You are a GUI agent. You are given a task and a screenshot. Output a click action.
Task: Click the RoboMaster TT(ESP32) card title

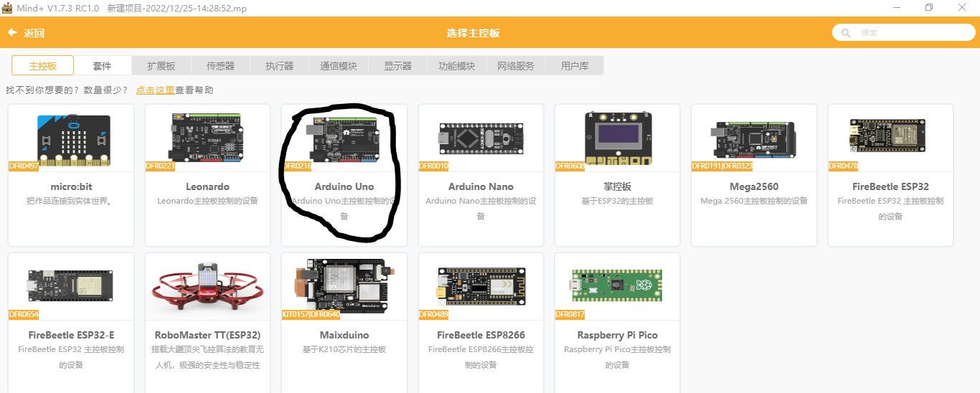207,335
